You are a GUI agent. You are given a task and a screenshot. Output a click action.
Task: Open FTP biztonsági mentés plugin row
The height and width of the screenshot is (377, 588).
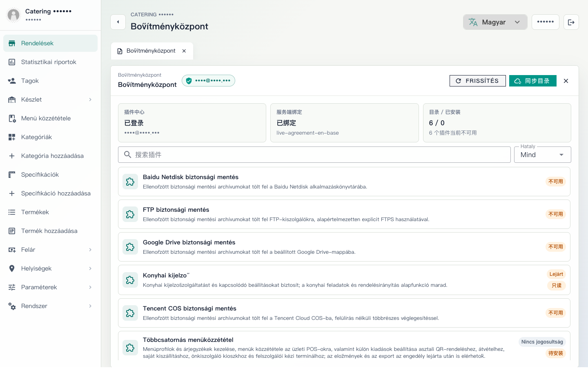[344, 214]
